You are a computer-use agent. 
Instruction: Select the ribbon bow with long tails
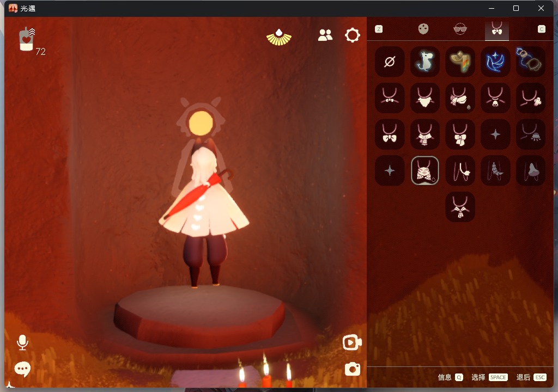pos(460,134)
